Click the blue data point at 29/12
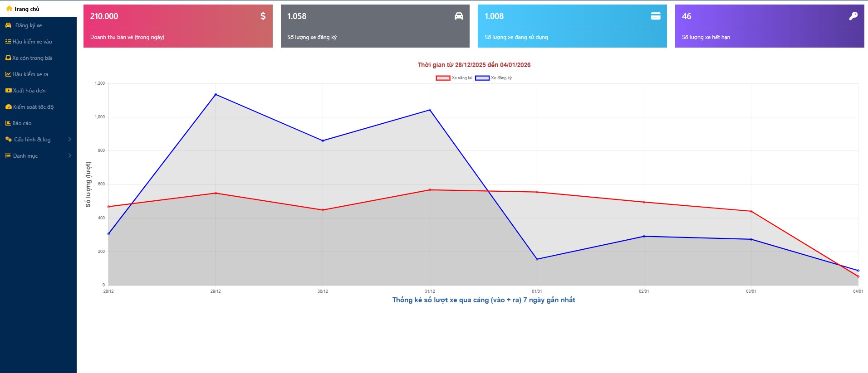Screen dimensions: 868x373 [x=216, y=94]
